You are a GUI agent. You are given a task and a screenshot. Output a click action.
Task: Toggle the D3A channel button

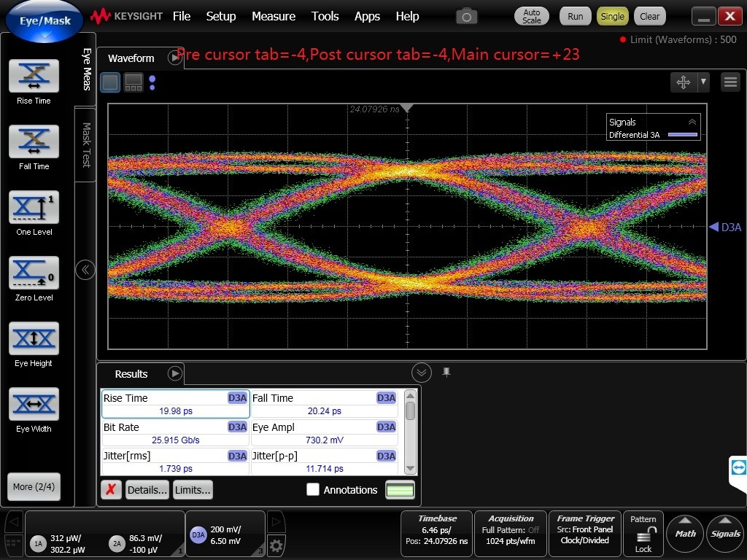[x=199, y=534]
